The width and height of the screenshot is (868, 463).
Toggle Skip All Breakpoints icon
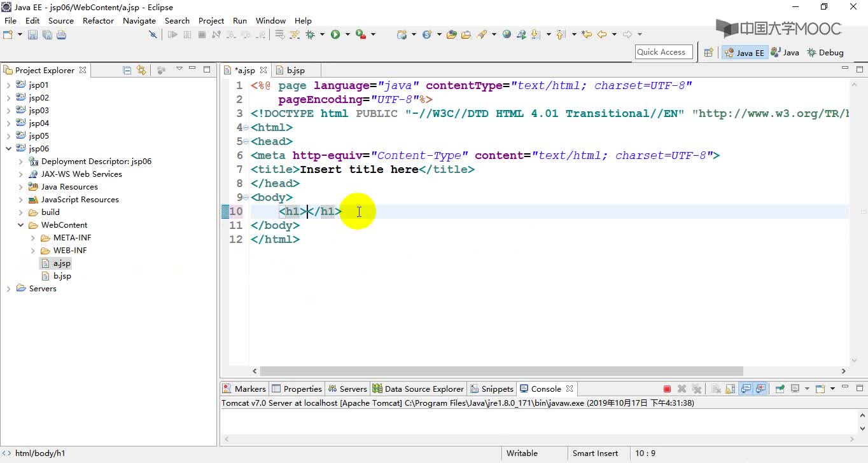click(153, 34)
